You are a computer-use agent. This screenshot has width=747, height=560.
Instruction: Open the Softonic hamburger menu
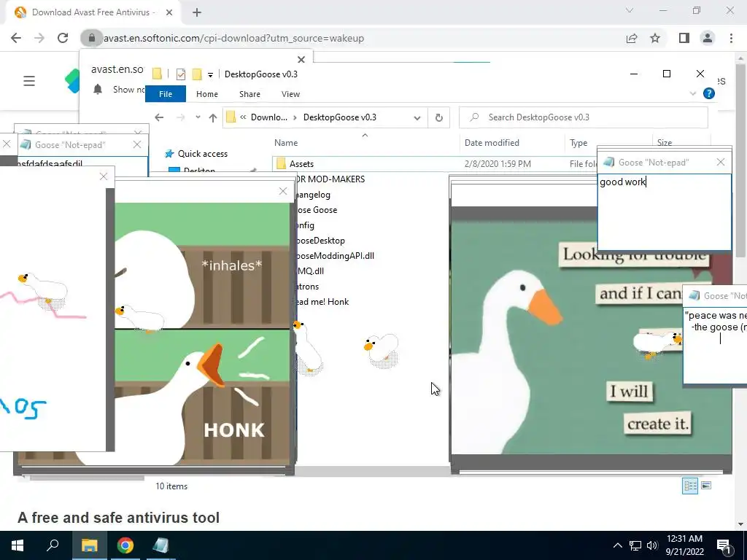pyautogui.click(x=29, y=81)
